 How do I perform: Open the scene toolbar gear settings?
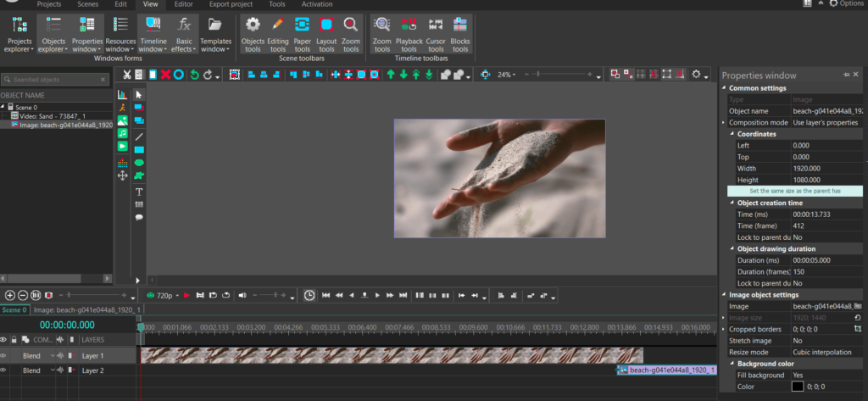point(697,75)
